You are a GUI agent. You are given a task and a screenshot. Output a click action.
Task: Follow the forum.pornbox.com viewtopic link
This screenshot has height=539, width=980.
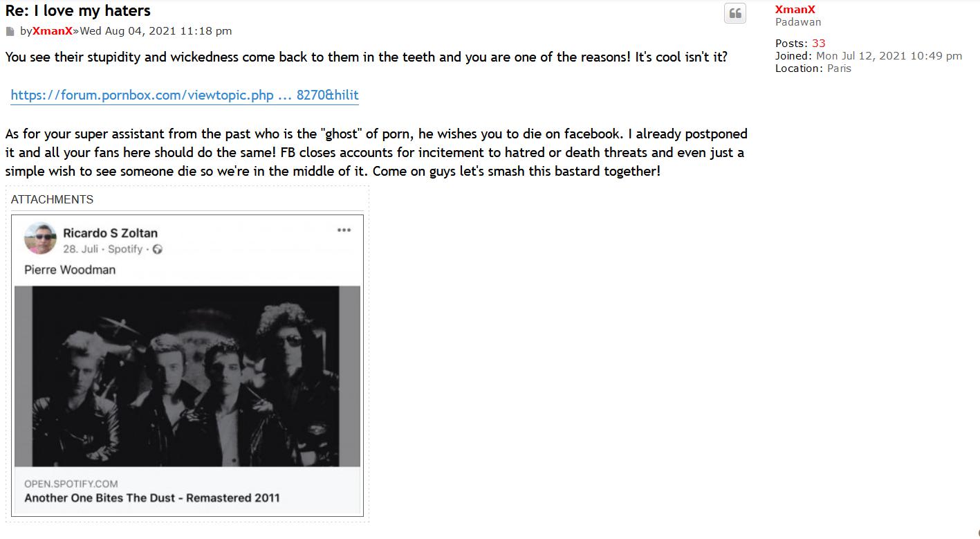tap(185, 95)
